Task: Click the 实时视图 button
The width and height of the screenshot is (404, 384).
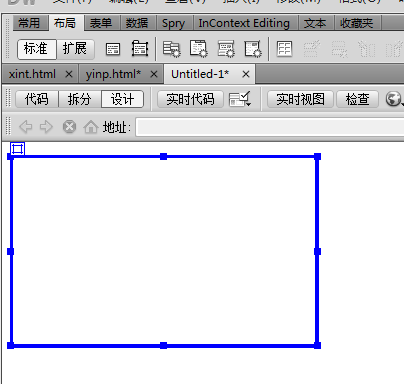Action: (300, 99)
